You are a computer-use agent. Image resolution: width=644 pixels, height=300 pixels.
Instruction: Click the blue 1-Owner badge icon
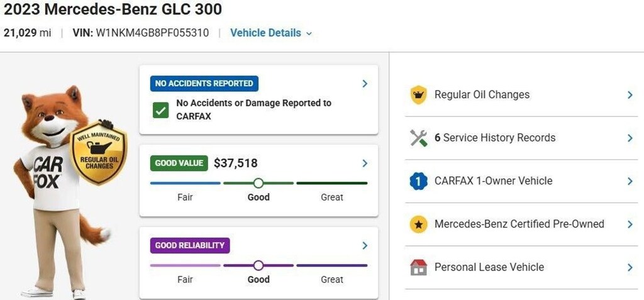(418, 181)
